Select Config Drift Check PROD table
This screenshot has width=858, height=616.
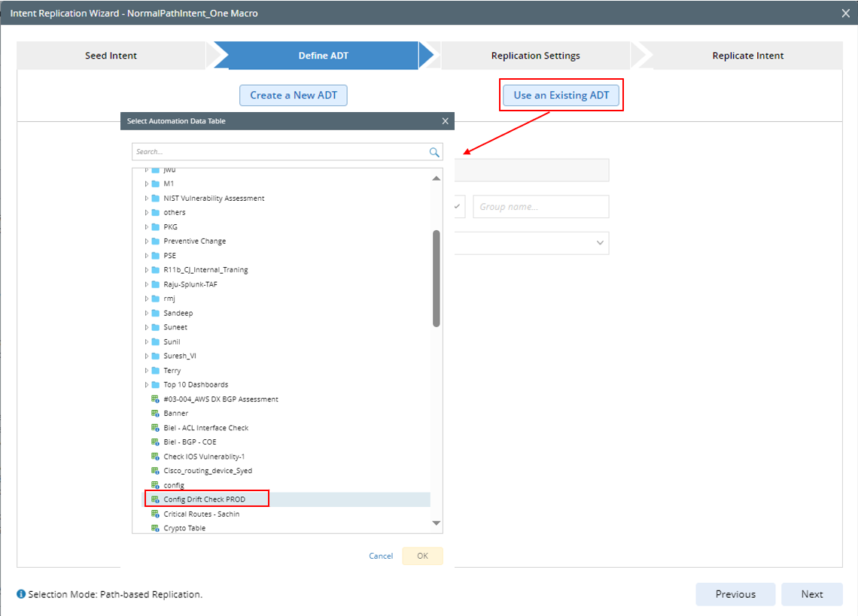[x=204, y=499]
